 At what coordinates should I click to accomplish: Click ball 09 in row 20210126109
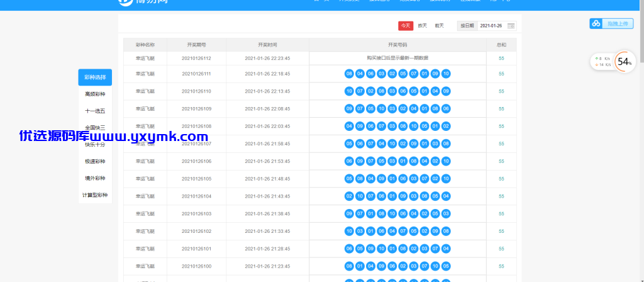tap(350, 109)
